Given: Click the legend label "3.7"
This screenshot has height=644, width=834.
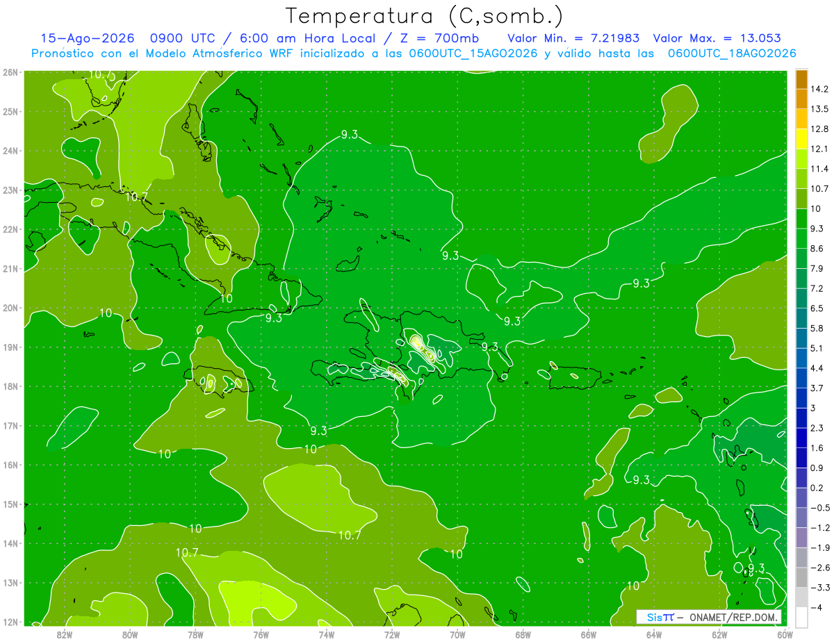Looking at the screenshot, I should 817,388.
